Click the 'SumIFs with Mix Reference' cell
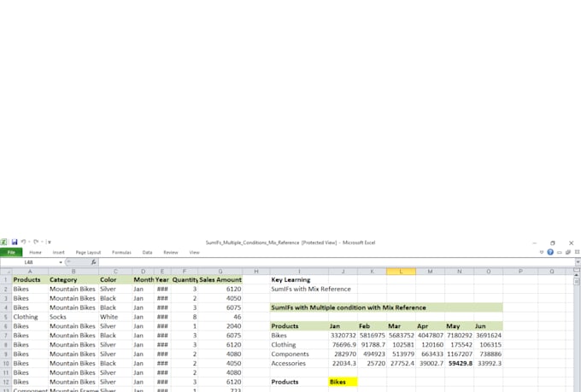The image size is (581, 392). pos(311,289)
